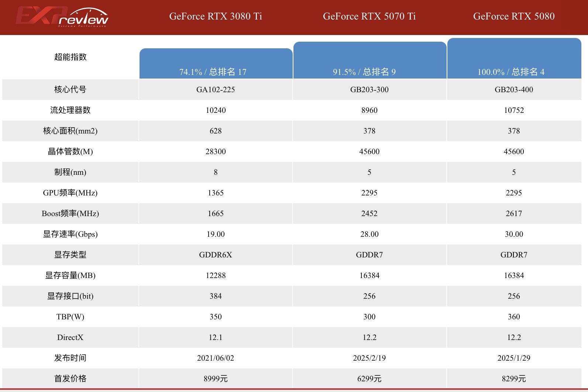This screenshot has height=392, width=588.
Task: Click the 74.1% / 总排名 17 bar
Action: [216, 63]
